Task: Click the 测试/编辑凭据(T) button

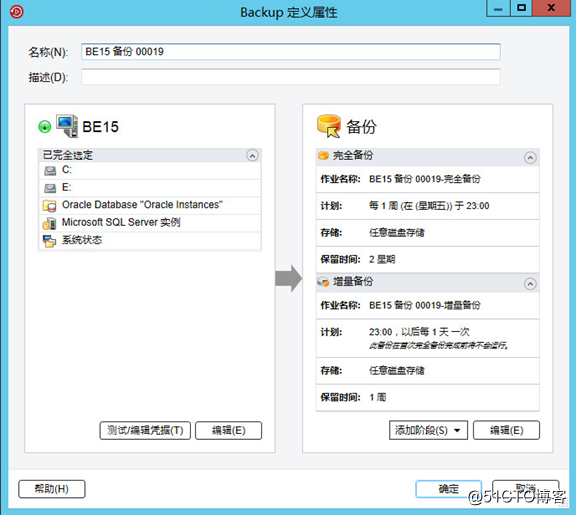Action: click(145, 430)
